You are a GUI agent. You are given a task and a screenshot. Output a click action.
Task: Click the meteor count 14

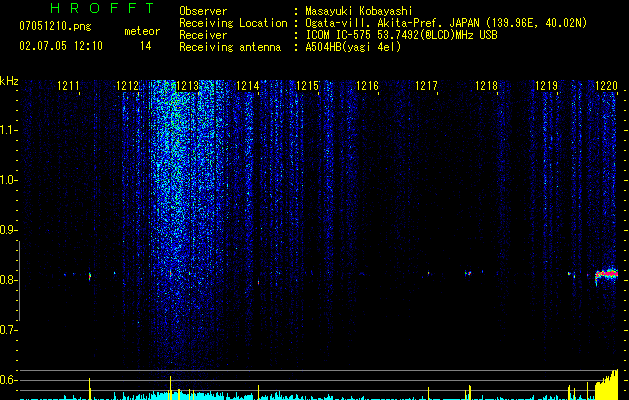tap(146, 46)
